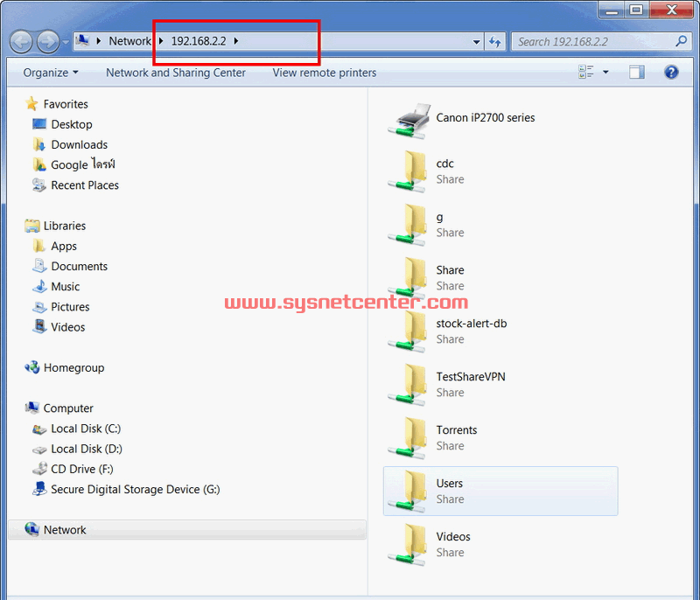Viewport: 700px width, 600px height.
Task: Select the Videos shared folder icon
Action: pos(407,545)
